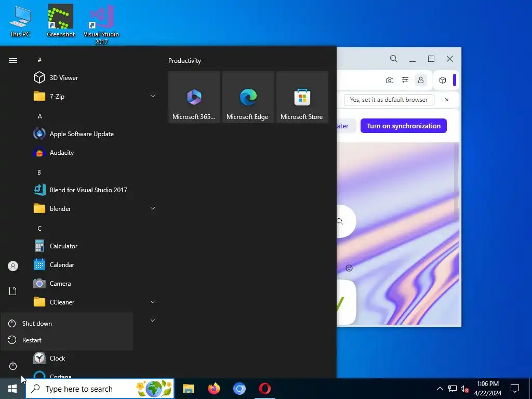Select Shut down from the power menu
532x399 pixels.
pyautogui.click(x=67, y=323)
